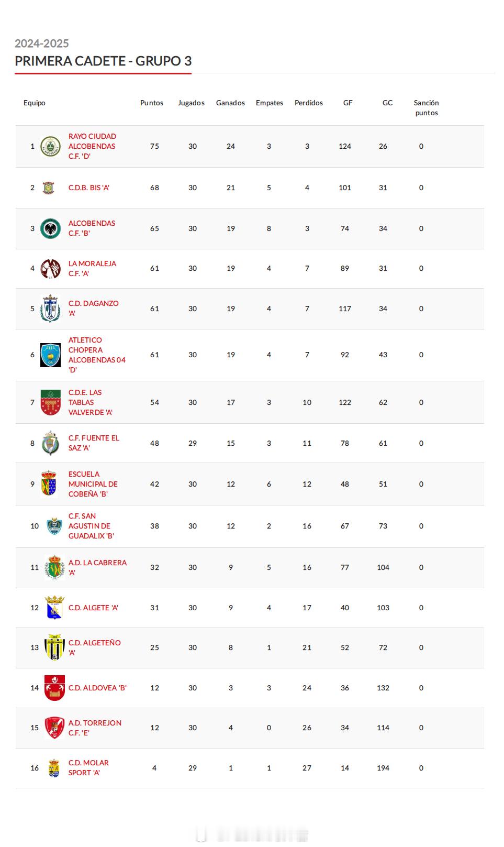Click La Moraleja C.F. 'A' crest
The image size is (504, 847).
50,268
